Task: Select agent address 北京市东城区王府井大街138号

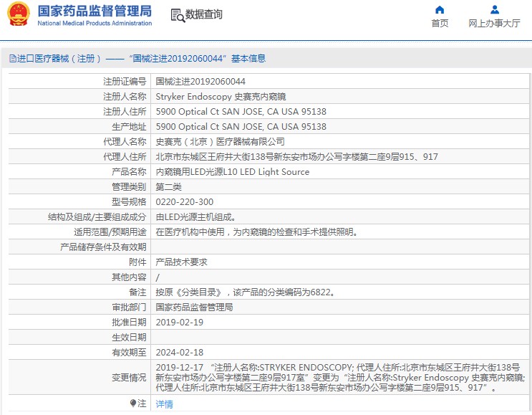Action: click(297, 156)
